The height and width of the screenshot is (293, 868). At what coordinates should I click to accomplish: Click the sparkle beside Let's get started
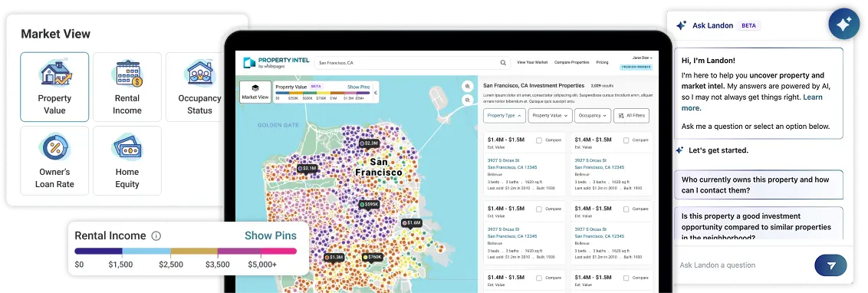tap(680, 150)
